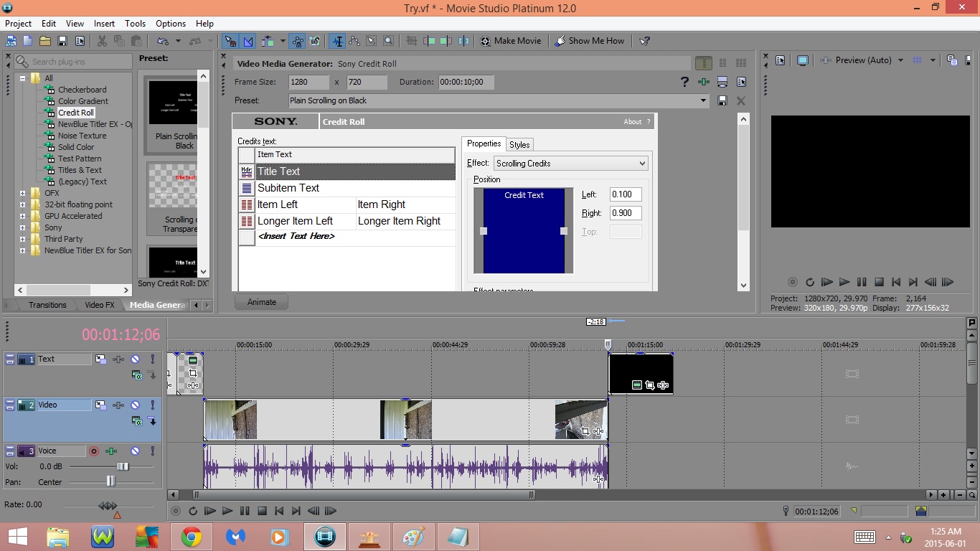Expand the Third Party folder
This screenshot has width=980, height=551.
23,239
